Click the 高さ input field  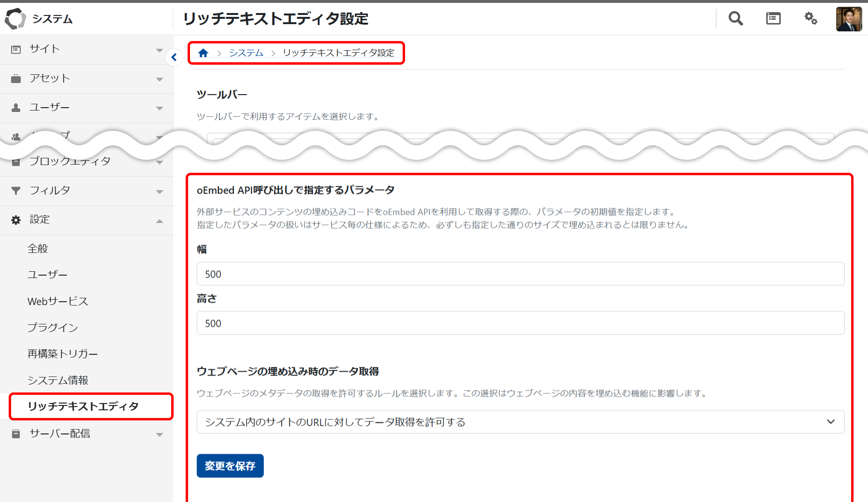[x=520, y=323]
